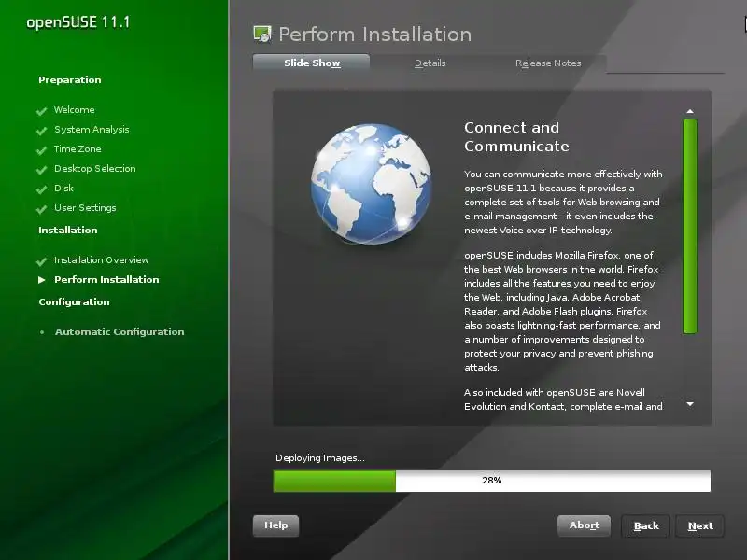
Task: Select the Perform Installation step label
Action: pos(106,279)
